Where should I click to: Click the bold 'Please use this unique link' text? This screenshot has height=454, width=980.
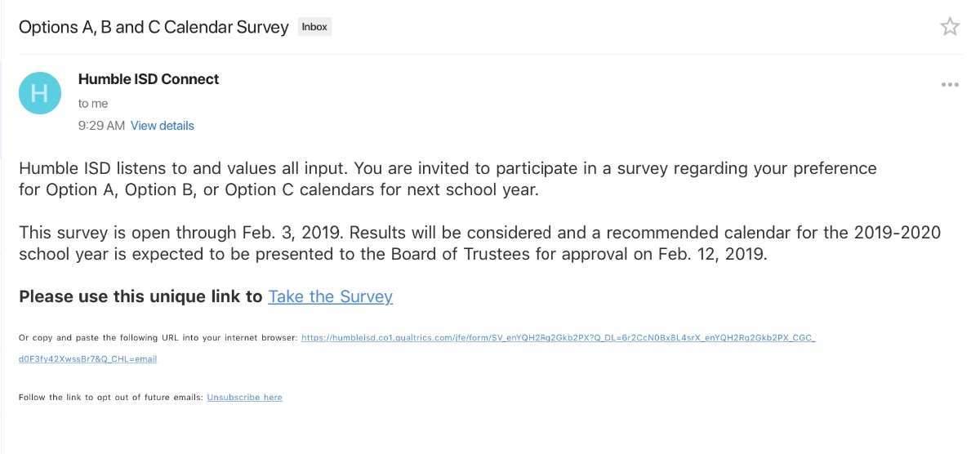140,296
